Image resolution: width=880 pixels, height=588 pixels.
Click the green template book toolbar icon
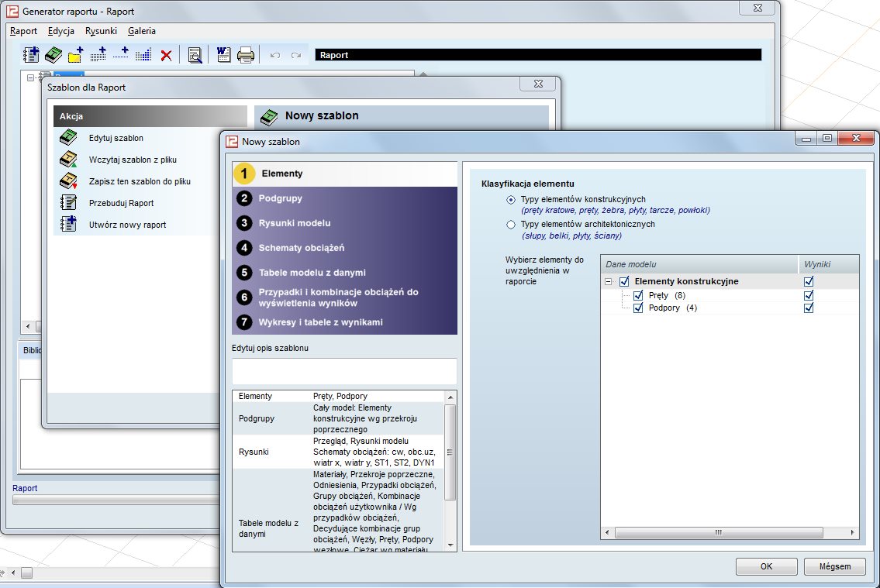[53, 55]
